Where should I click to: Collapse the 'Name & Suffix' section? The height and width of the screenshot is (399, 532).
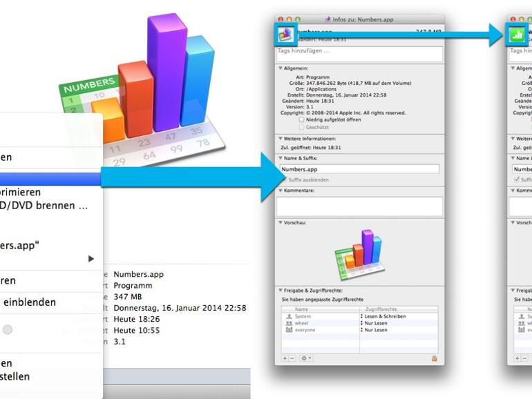tap(281, 158)
